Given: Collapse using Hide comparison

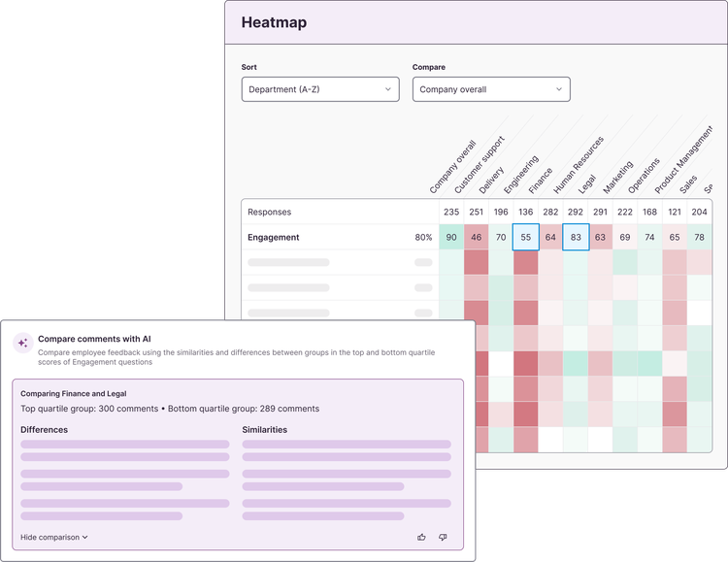Looking at the screenshot, I should click(54, 537).
